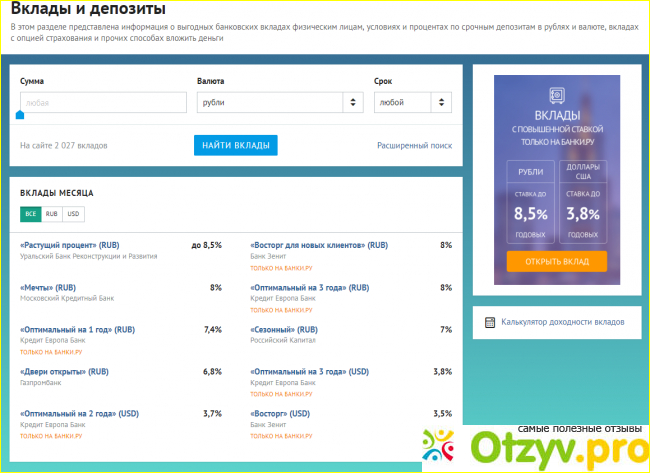Open the Валюта dropdown showing рубли
Viewport: 650px width, 473px height.
click(280, 102)
